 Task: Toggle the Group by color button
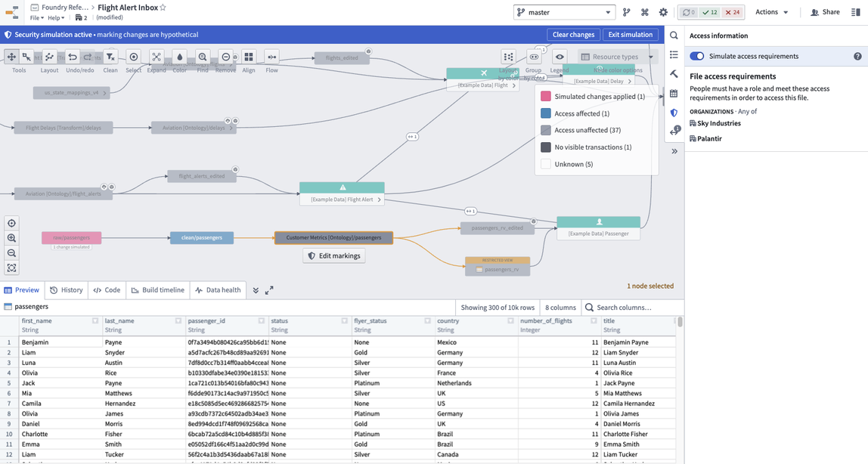pos(534,57)
